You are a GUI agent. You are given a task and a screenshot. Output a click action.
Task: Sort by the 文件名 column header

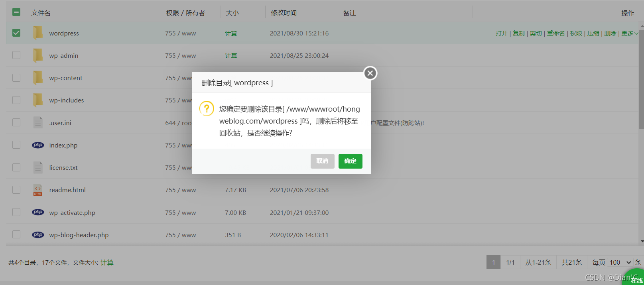(x=41, y=13)
